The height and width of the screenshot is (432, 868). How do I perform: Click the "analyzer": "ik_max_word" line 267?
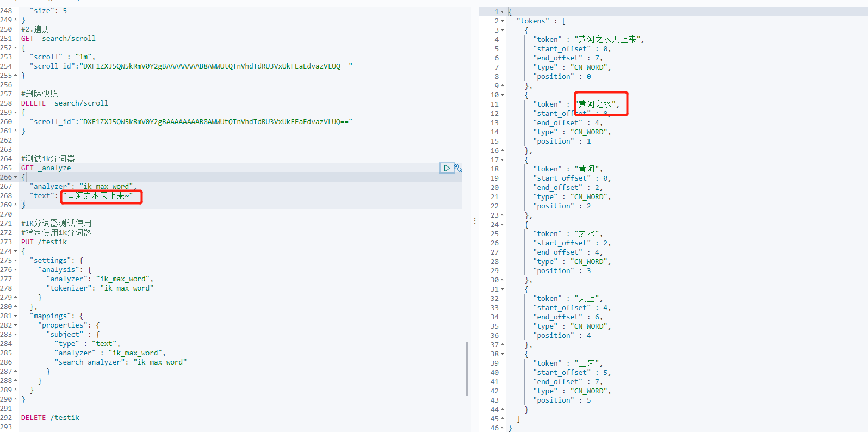pos(83,187)
